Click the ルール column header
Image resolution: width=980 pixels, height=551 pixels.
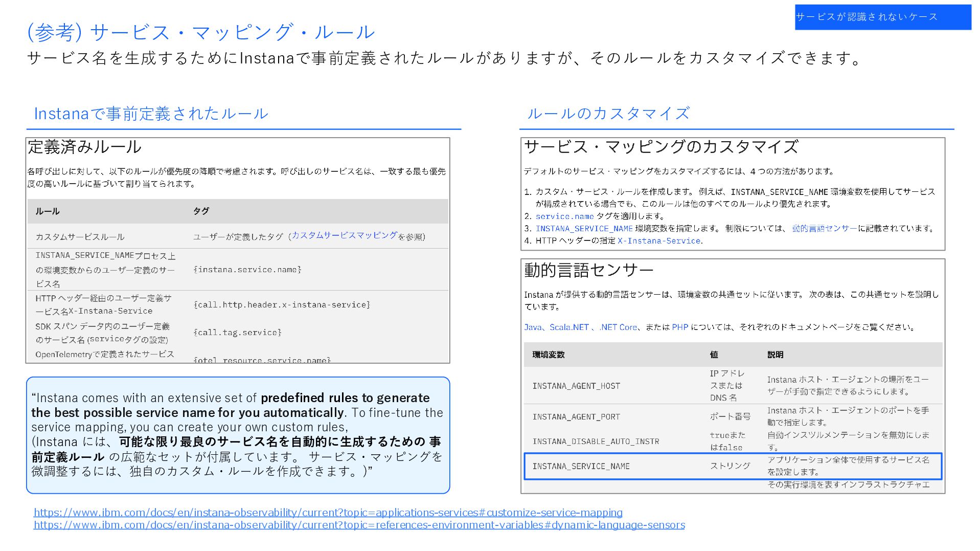tap(48, 211)
